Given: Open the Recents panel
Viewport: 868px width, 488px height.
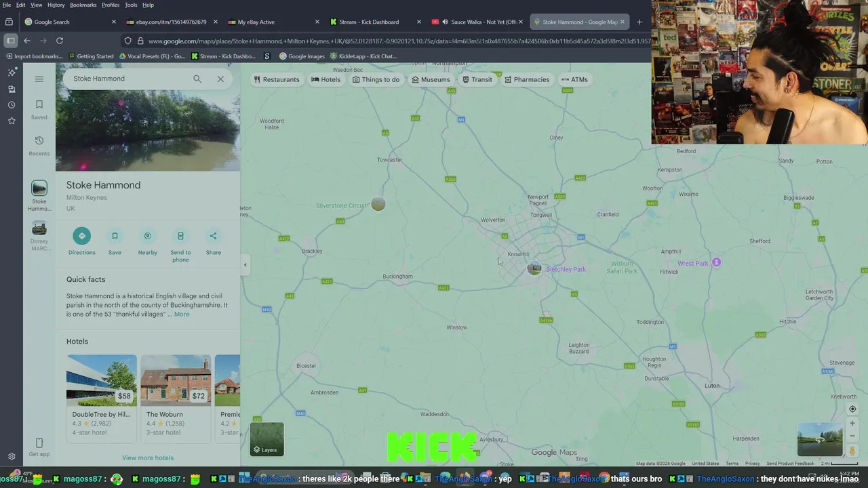Looking at the screenshot, I should 39,145.
